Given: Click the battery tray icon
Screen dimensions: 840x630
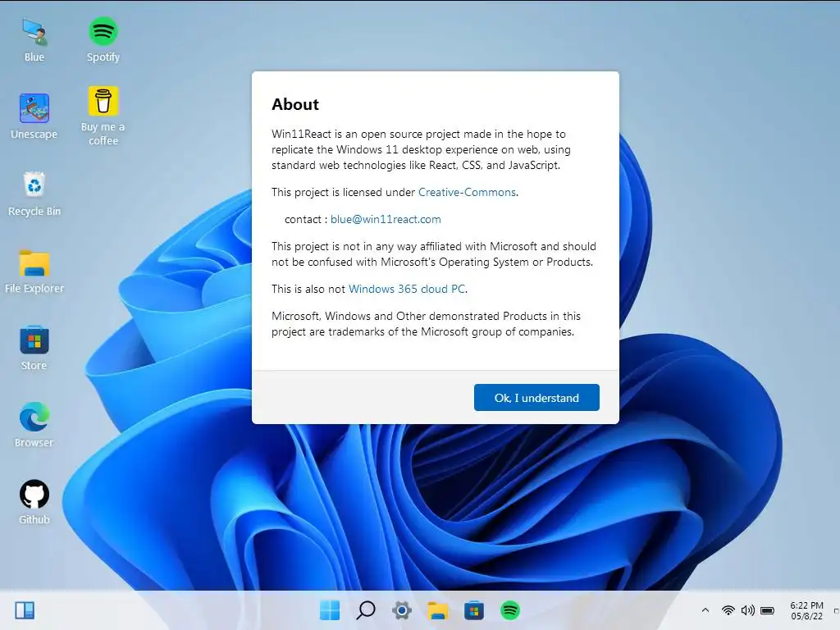Looking at the screenshot, I should click(768, 610).
